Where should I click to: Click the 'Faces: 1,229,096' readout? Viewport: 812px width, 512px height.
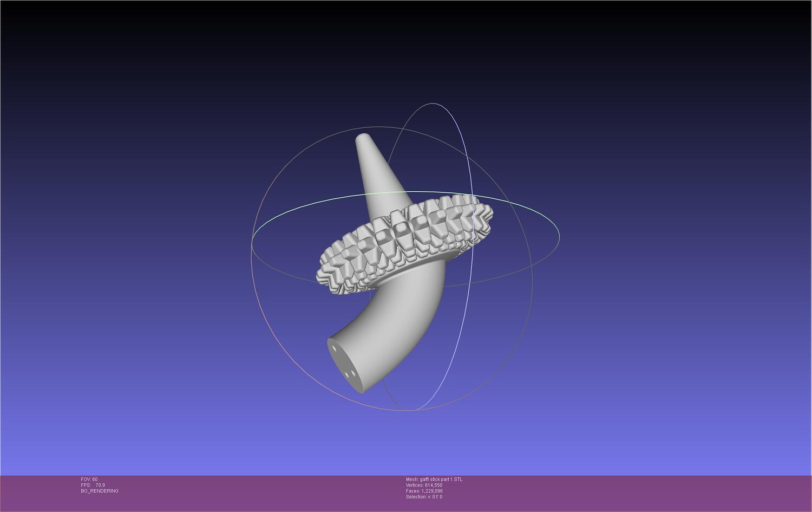pos(424,491)
